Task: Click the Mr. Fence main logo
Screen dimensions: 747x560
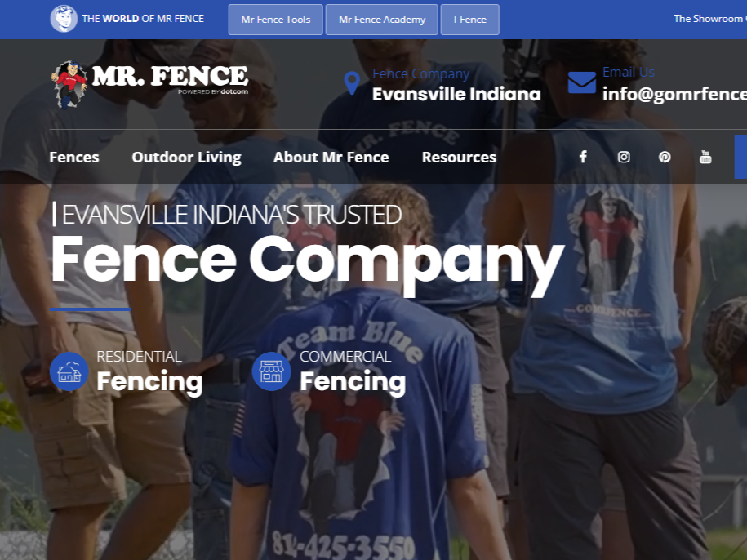Action: pyautogui.click(x=149, y=84)
